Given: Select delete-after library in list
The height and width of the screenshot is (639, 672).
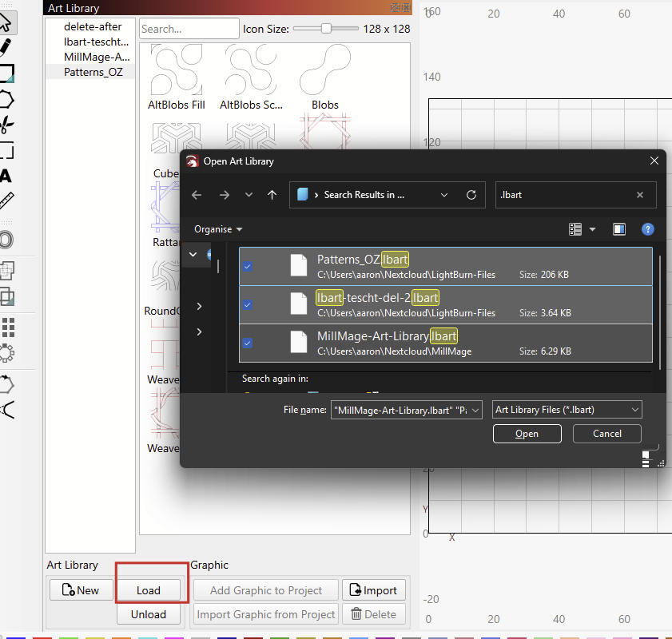Looking at the screenshot, I should 93,26.
